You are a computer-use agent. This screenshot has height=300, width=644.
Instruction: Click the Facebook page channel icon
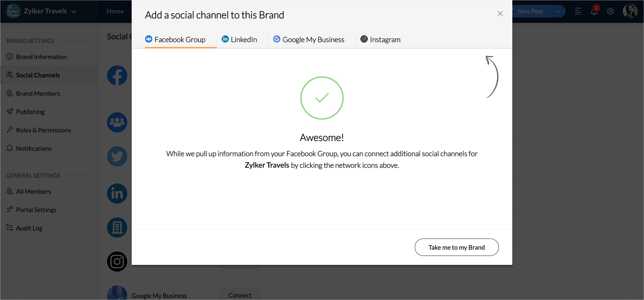pyautogui.click(x=117, y=76)
